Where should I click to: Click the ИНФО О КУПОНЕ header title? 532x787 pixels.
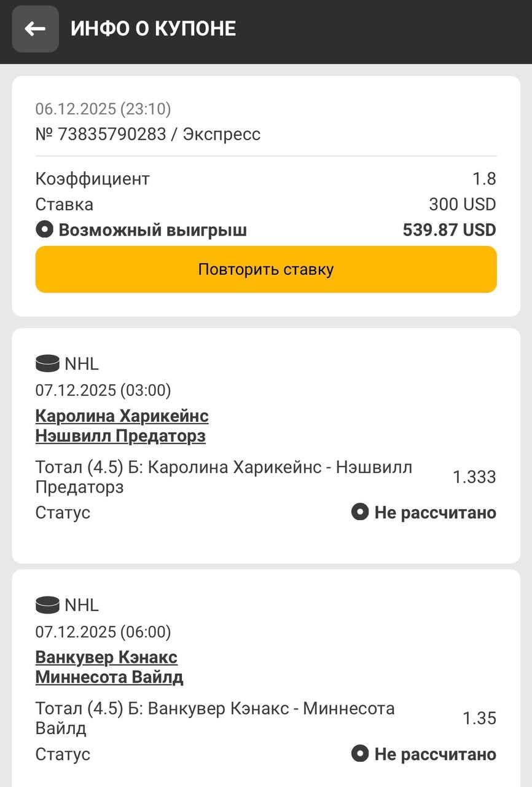point(153,29)
